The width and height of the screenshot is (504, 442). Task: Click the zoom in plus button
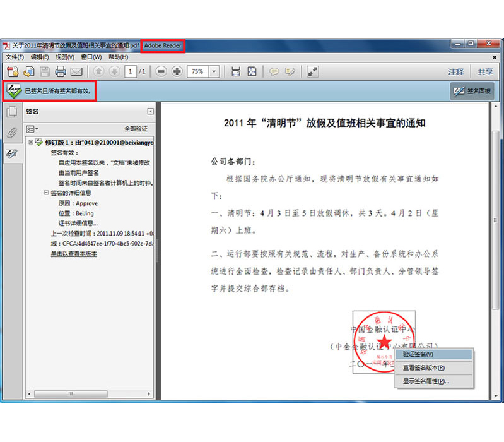(177, 71)
